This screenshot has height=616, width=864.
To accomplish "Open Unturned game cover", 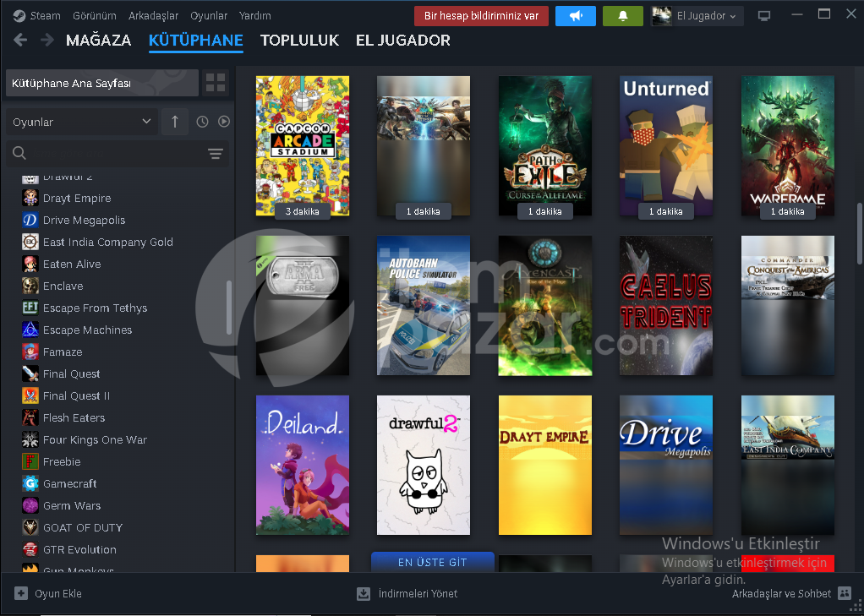I will pyautogui.click(x=665, y=145).
